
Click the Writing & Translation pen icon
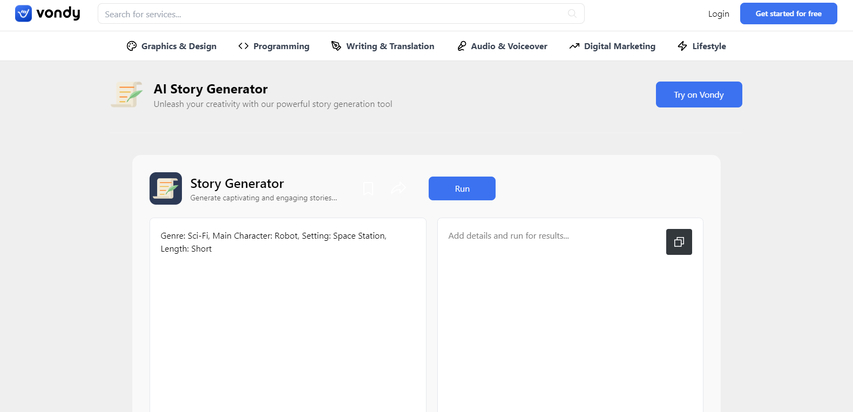click(336, 46)
